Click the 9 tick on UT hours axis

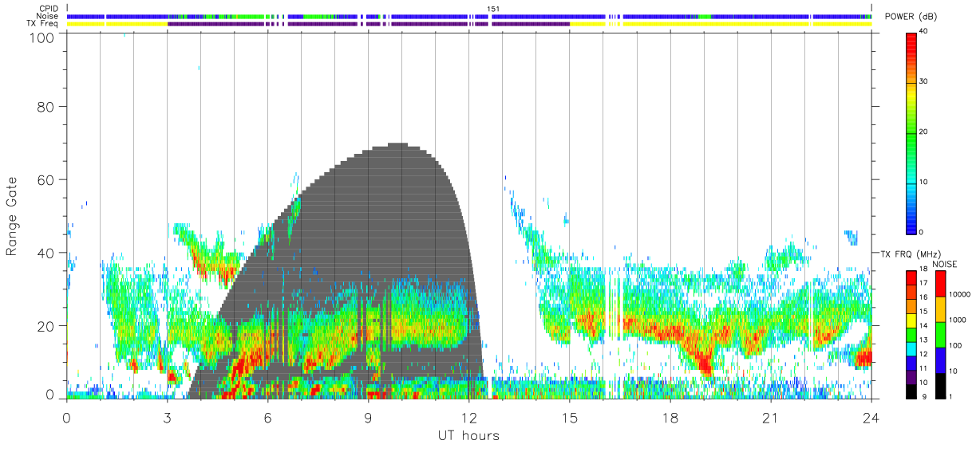click(368, 417)
